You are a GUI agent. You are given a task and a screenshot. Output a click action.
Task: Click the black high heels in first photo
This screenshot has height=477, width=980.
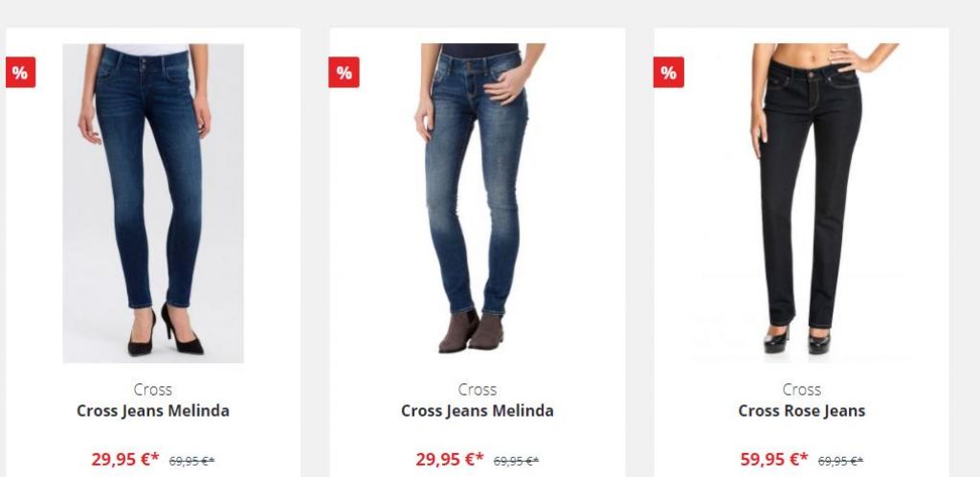pos(166,331)
